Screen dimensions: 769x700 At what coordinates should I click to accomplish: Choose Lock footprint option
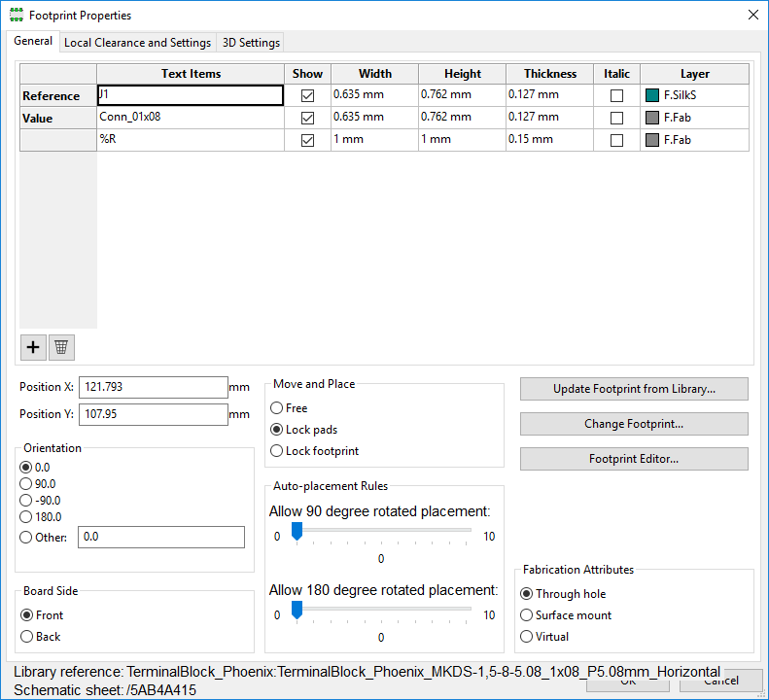(278, 451)
